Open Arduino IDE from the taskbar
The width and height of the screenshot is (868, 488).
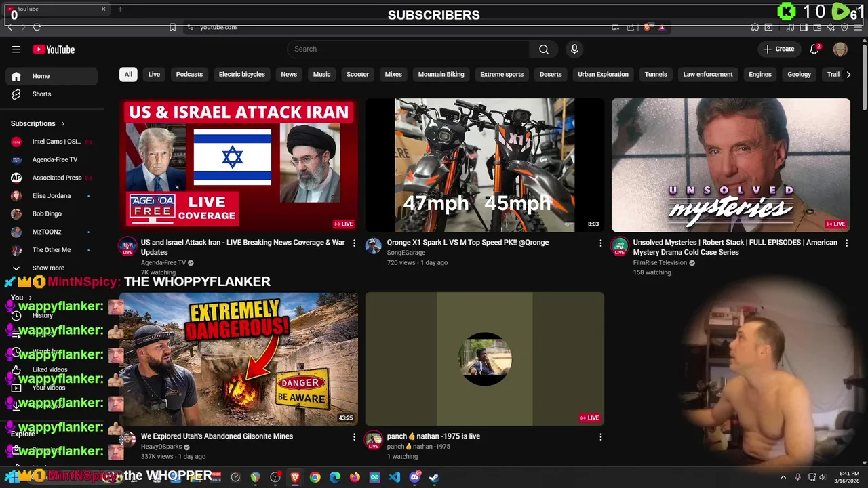(374, 477)
